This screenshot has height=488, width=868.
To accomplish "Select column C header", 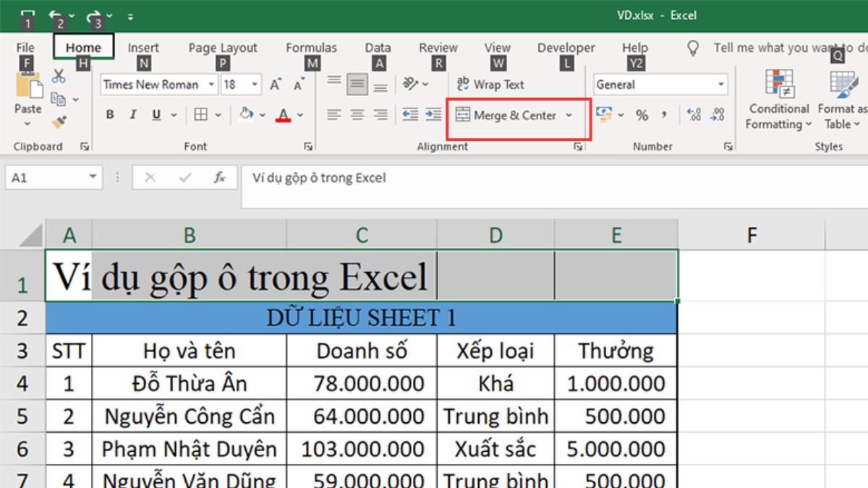I will tap(362, 234).
